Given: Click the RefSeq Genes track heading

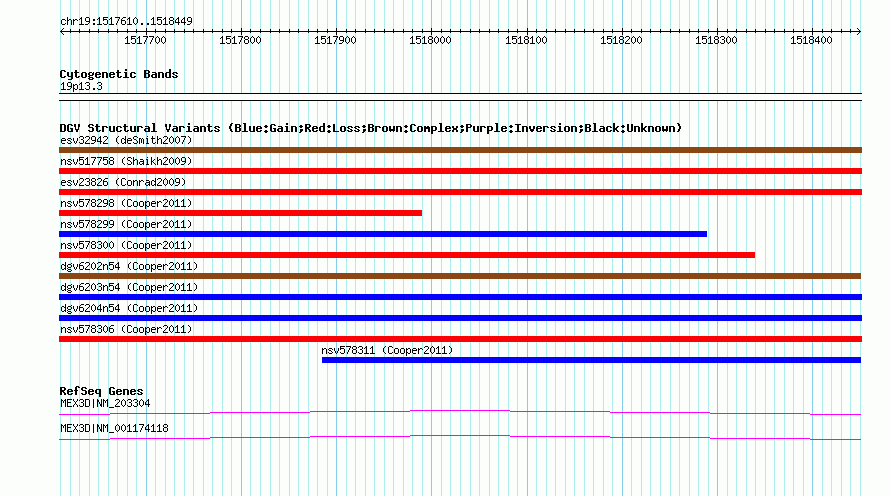Looking at the screenshot, I should [101, 391].
